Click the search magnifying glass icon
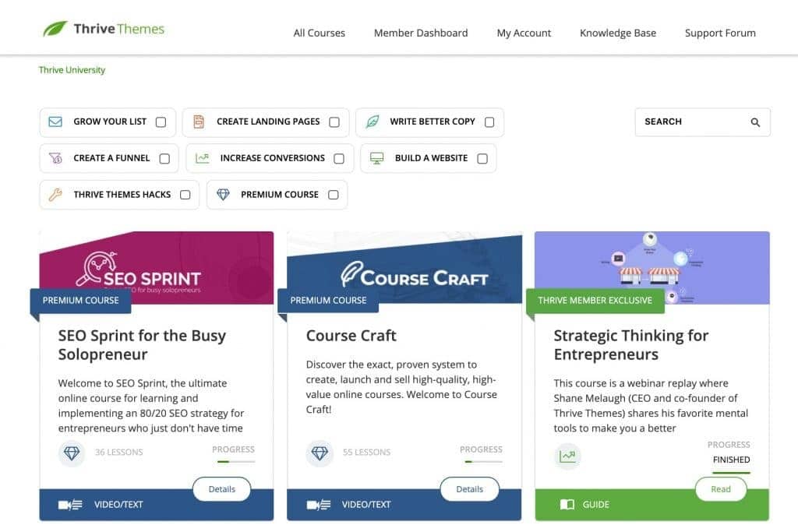Screen dimensions: 798x532 coord(755,122)
